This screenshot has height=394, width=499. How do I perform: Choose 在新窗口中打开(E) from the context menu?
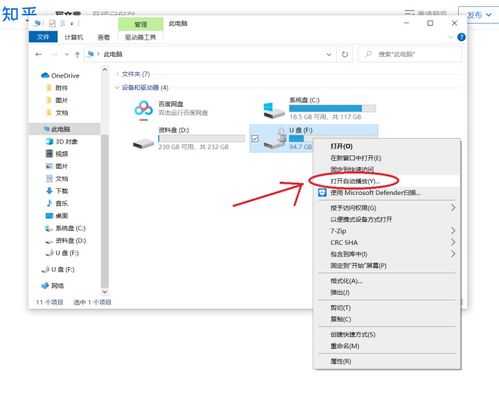[x=387, y=158]
